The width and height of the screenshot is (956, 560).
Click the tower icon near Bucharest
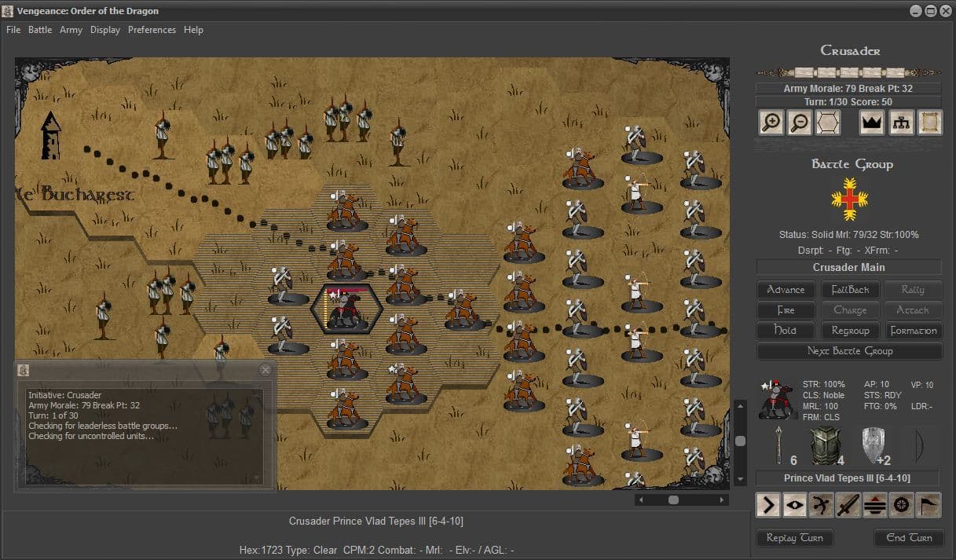pyautogui.click(x=51, y=134)
